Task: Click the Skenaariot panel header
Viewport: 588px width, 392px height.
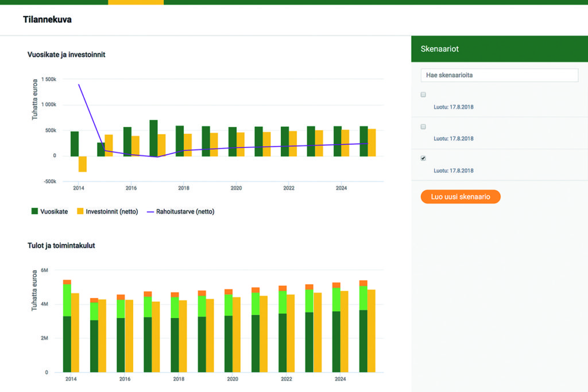Action: click(x=500, y=49)
